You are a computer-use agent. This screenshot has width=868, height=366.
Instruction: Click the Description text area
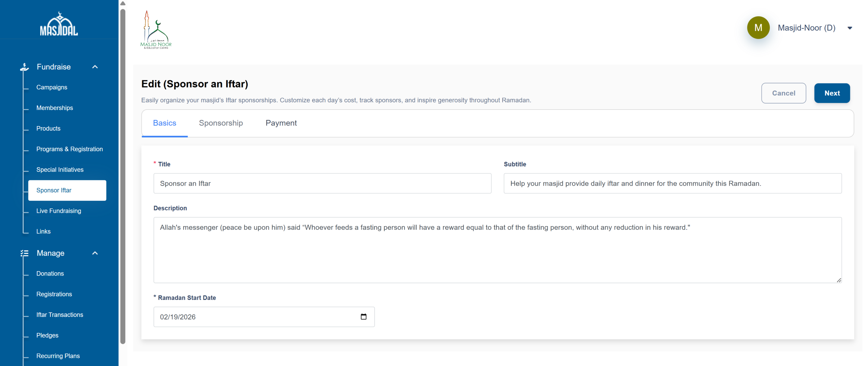point(497,250)
